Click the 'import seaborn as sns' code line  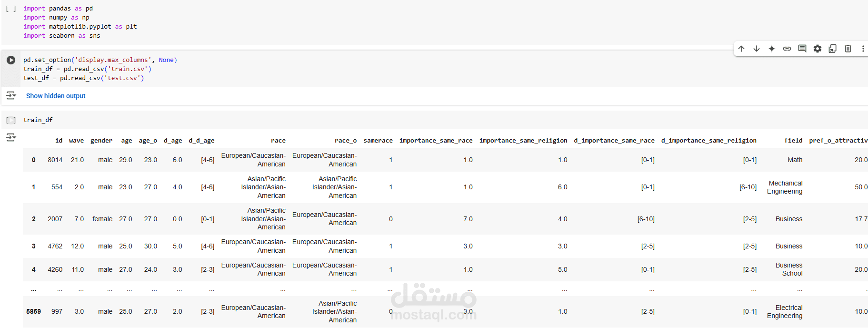(62, 36)
